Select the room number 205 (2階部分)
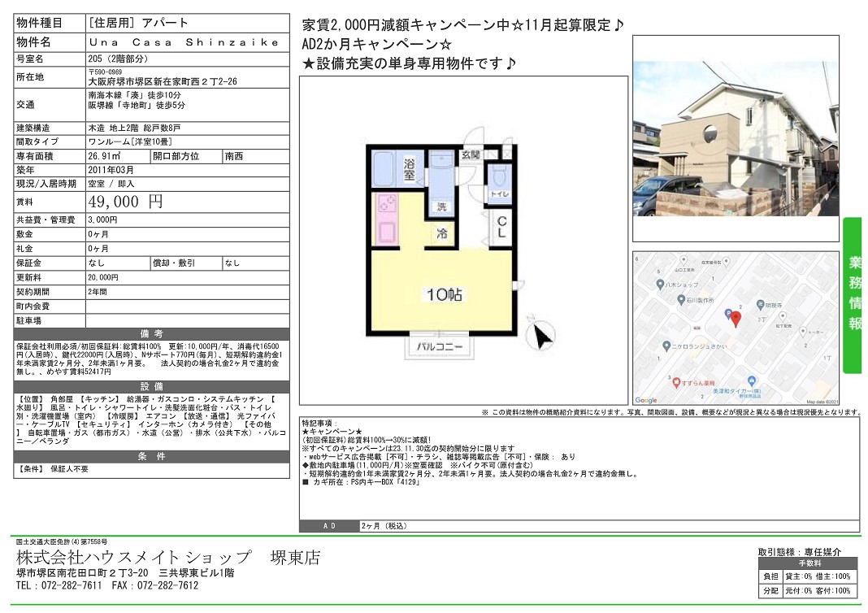868x613 pixels. 118,59
